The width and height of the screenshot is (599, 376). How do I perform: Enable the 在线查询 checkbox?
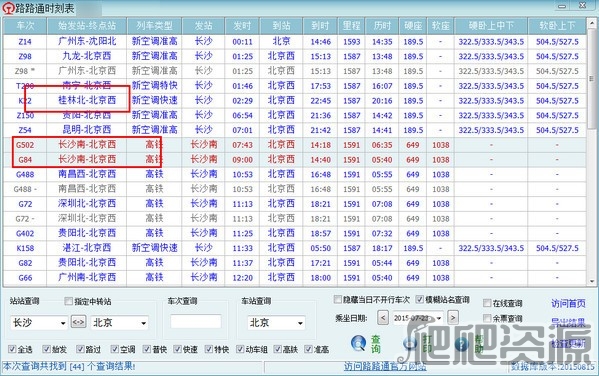point(487,303)
